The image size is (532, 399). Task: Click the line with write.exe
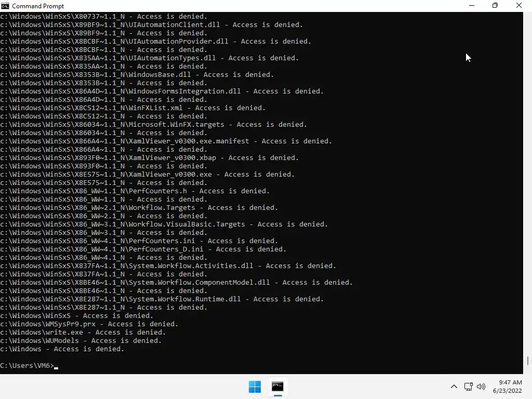tap(83, 332)
